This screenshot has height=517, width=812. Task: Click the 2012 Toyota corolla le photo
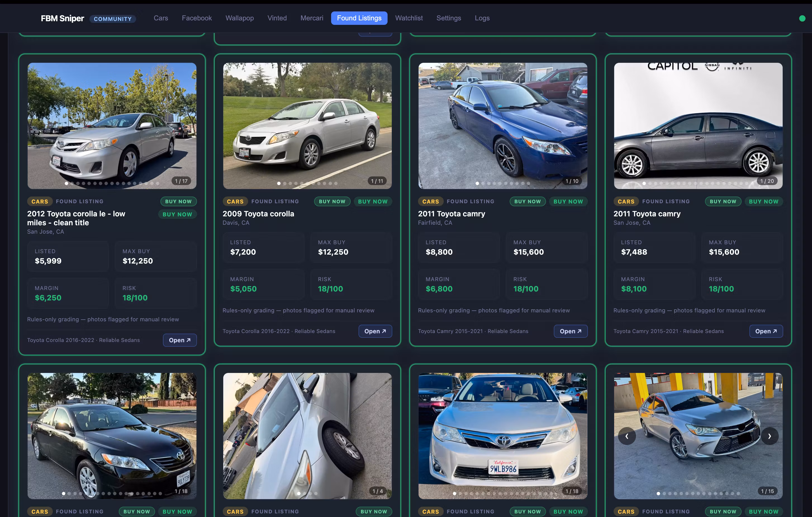pos(112,126)
